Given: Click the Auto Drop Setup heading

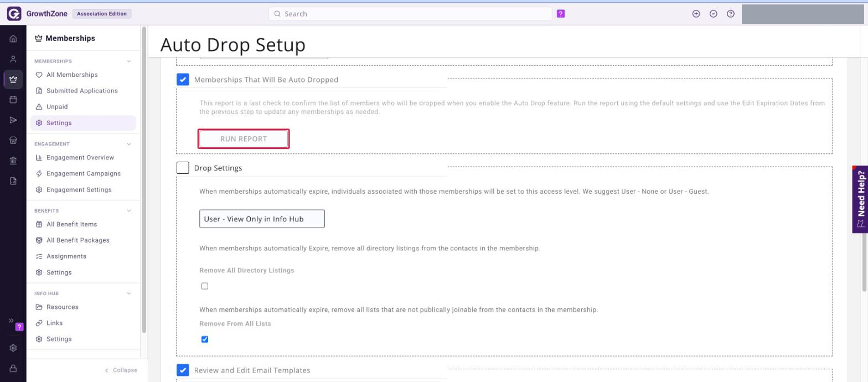Looking at the screenshot, I should (x=233, y=45).
